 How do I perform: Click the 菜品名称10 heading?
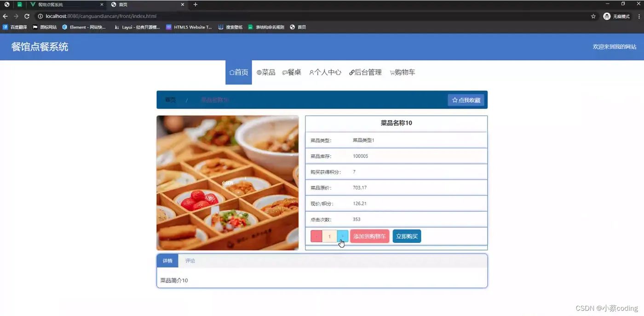397,123
